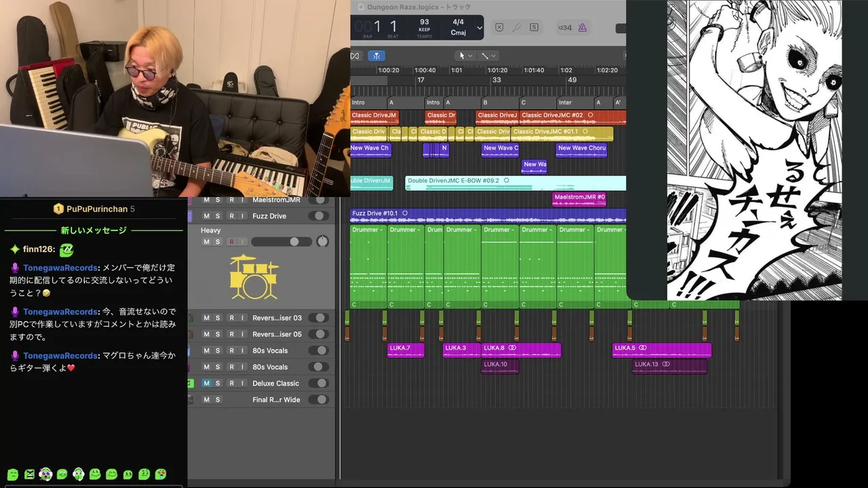868x488 pixels.
Task: Click the angry square frog emote
Action: point(29,474)
